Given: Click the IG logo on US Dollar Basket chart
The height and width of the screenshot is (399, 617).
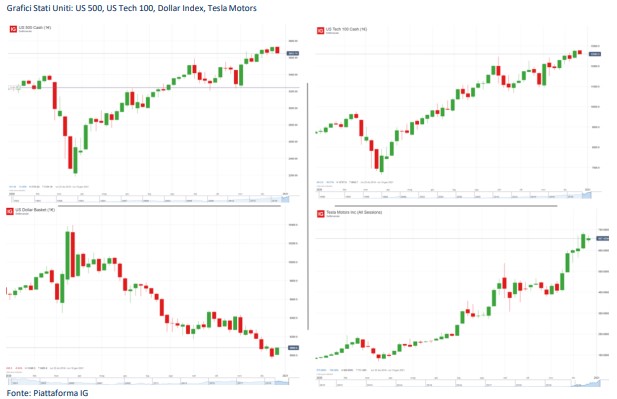Looking at the screenshot, I should point(10,211).
